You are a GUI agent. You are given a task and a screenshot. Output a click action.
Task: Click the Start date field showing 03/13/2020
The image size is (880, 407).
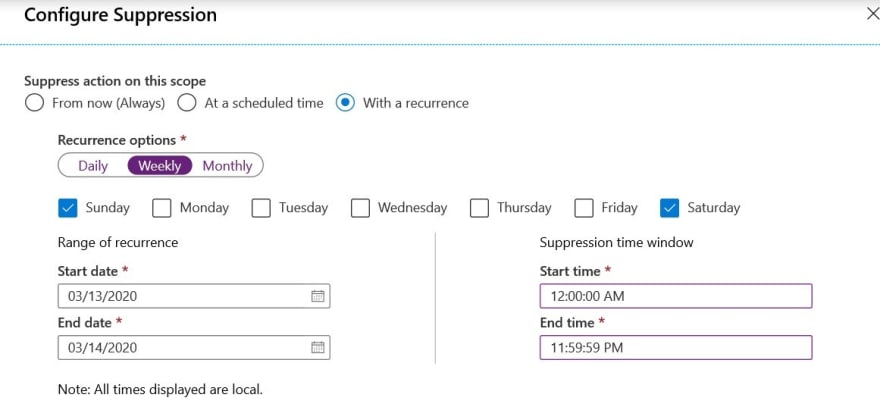point(194,296)
